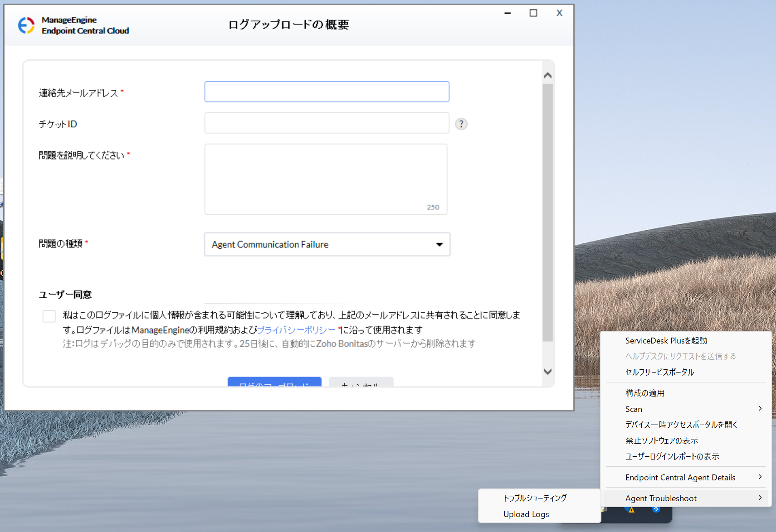Select ServiceDesk Plusを起動 from the tray menu
This screenshot has width=776, height=532.
(x=686, y=340)
